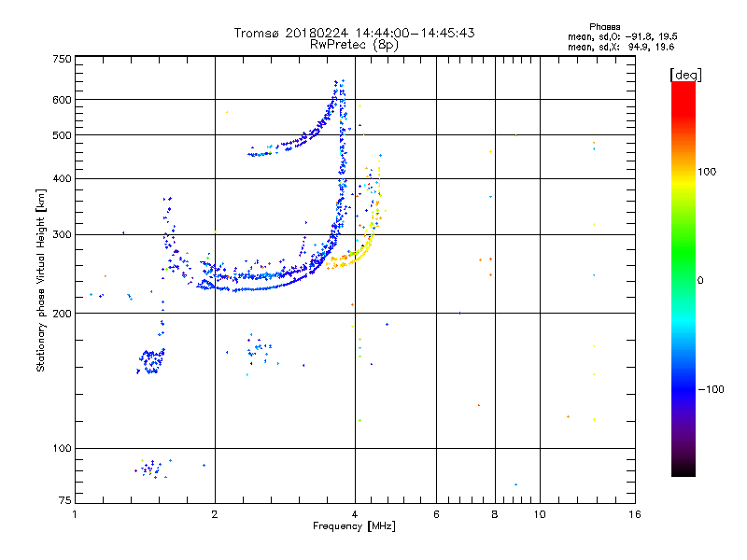This screenshot has width=747, height=560.
Task: Click the '75' y-axis tick label
Action: (65, 500)
